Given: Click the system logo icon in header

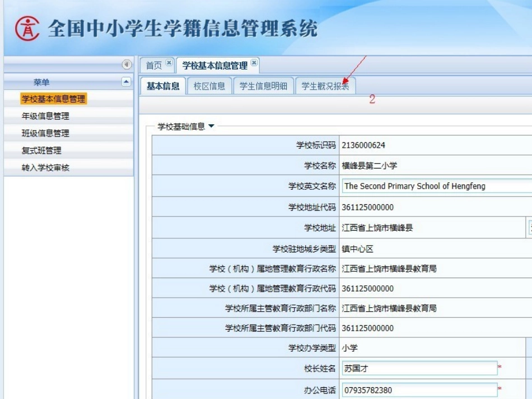Looking at the screenshot, I should (x=27, y=29).
